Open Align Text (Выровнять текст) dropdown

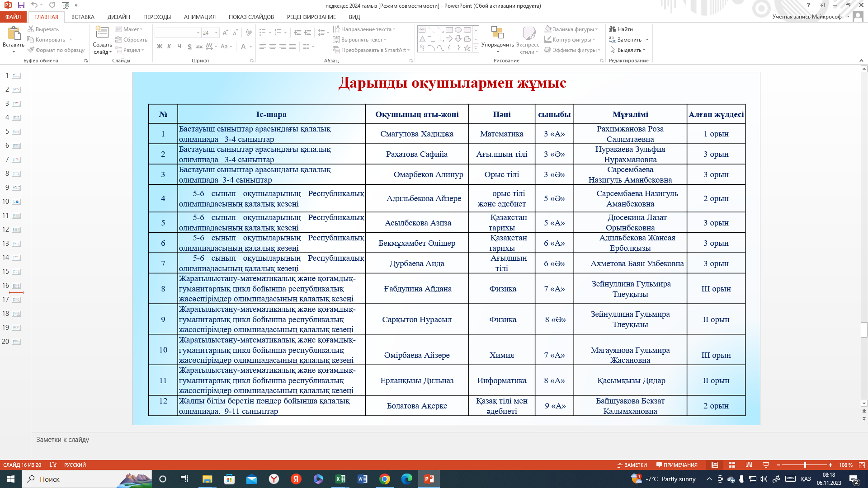coord(359,40)
